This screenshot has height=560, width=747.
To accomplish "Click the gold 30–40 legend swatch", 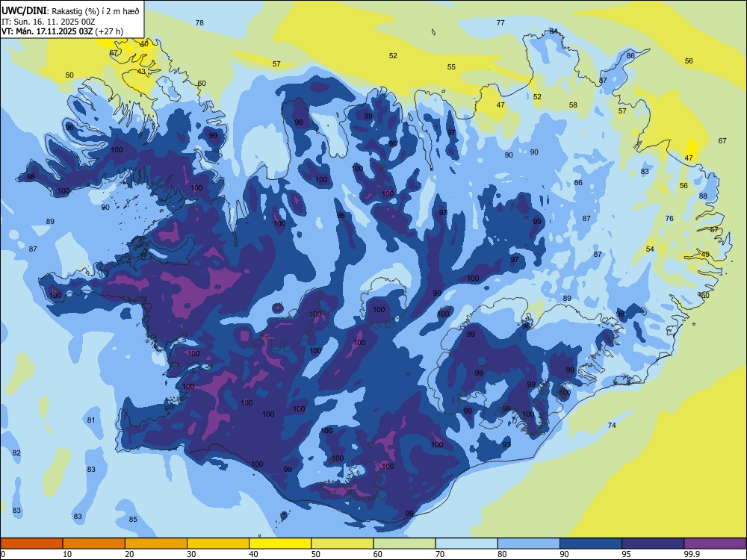I will click(218, 544).
